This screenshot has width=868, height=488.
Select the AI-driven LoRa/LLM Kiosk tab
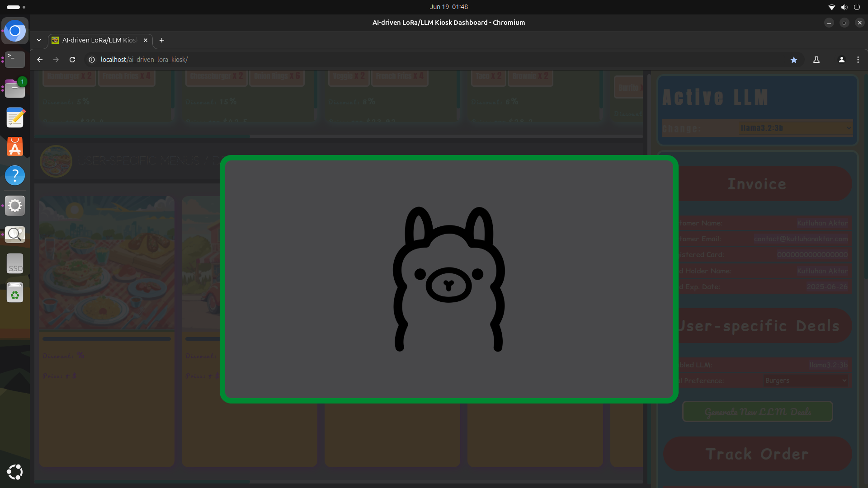point(99,40)
